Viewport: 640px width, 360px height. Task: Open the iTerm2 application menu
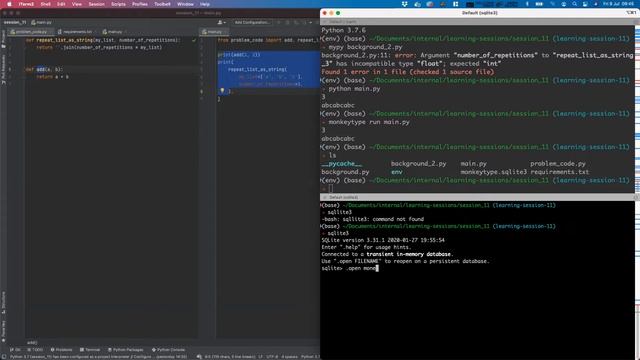[x=26, y=4]
